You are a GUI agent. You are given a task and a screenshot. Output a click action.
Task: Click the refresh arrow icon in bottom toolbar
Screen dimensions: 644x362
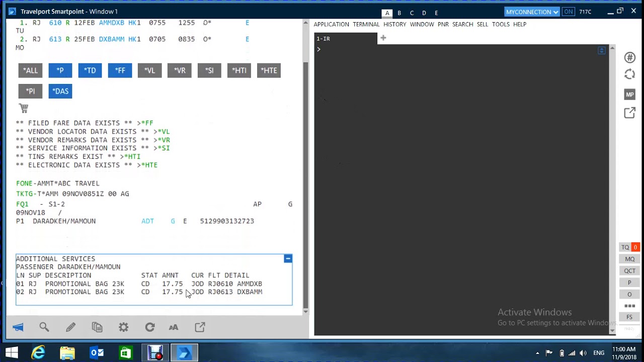150,327
